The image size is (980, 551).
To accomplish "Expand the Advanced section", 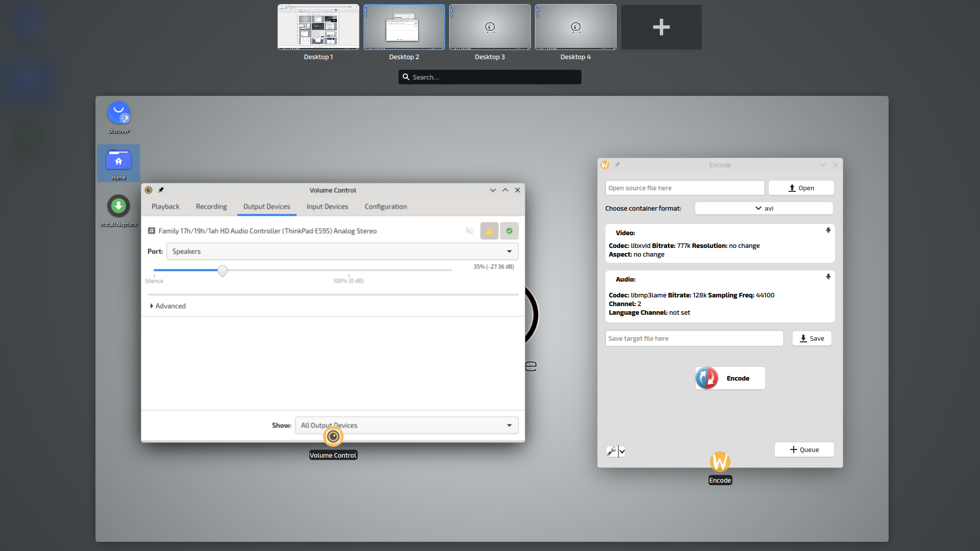I will [168, 306].
